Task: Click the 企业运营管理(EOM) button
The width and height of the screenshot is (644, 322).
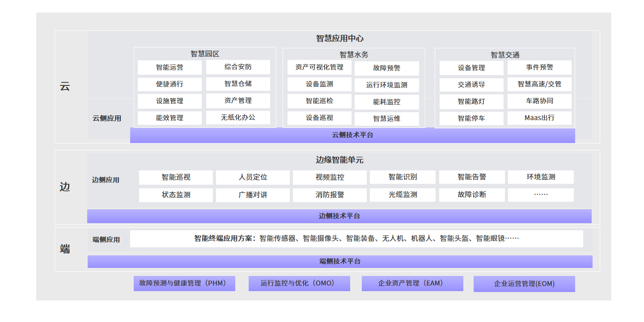Action: (524, 284)
